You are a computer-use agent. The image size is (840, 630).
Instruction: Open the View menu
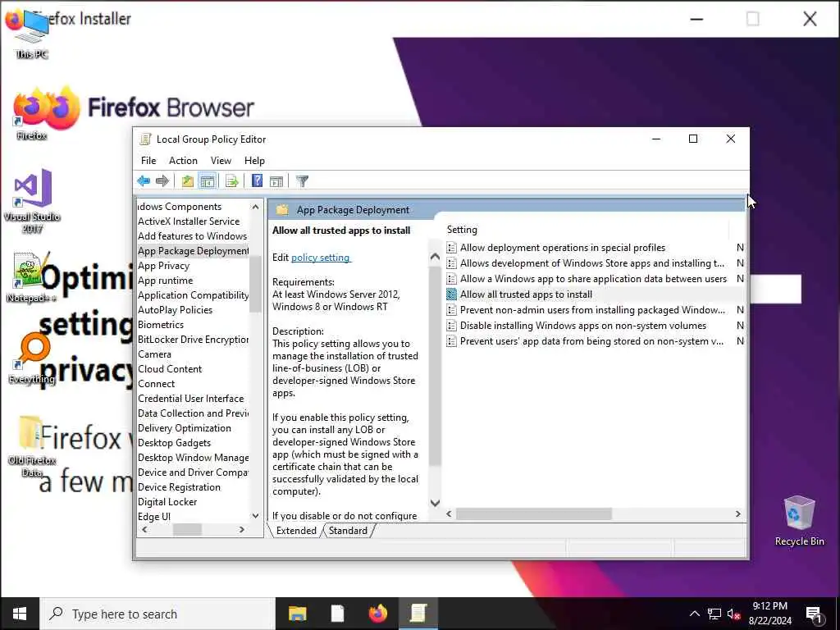click(221, 161)
